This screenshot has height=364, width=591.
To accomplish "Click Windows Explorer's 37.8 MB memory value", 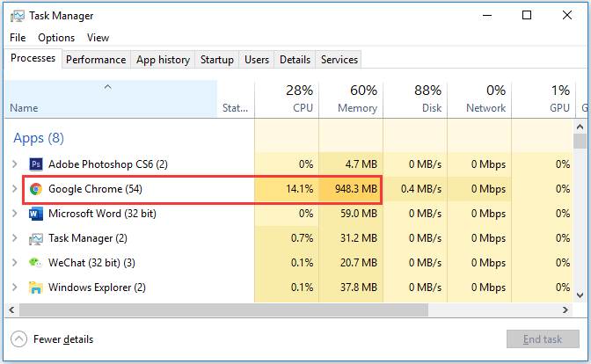I will [359, 288].
